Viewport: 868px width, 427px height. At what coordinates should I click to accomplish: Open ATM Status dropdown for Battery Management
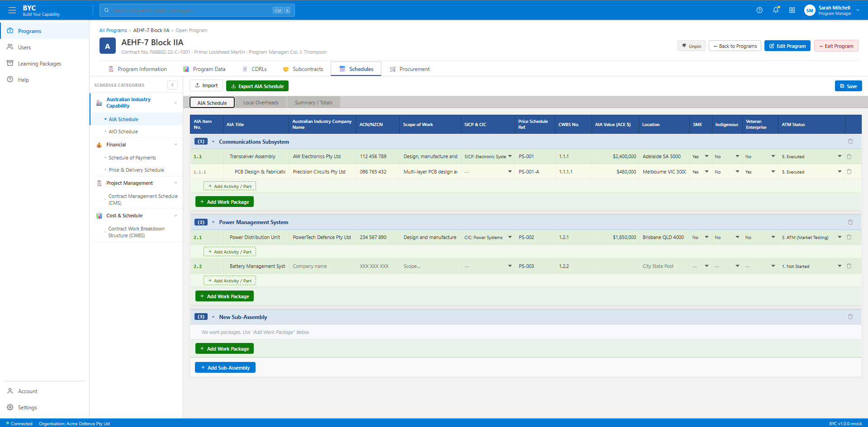pyautogui.click(x=811, y=266)
